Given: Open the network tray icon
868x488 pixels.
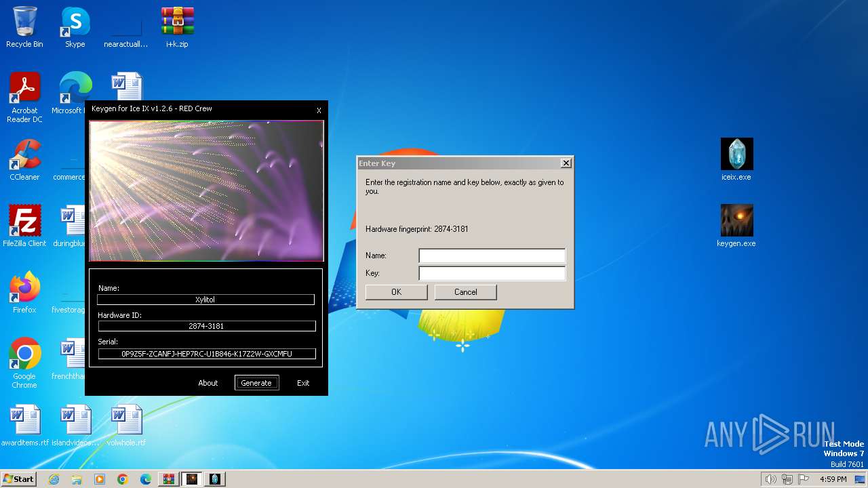Looking at the screenshot, I should 787,479.
